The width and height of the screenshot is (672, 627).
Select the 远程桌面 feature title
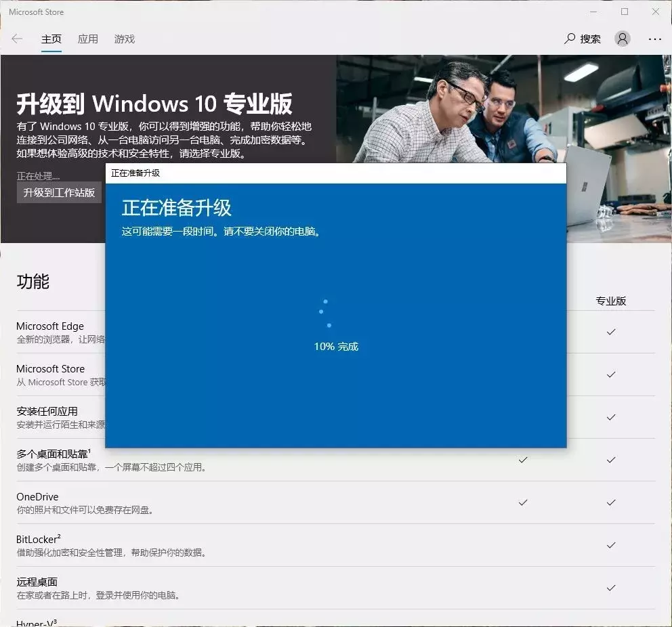pos(37,582)
